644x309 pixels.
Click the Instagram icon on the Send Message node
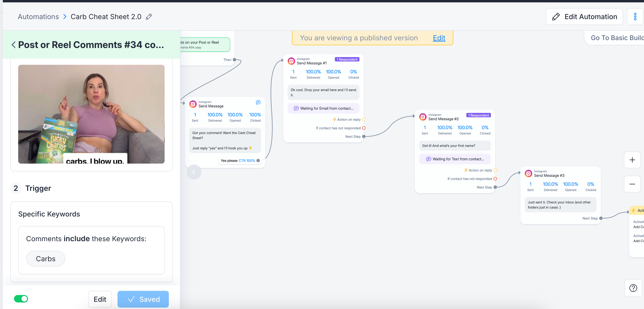193,104
